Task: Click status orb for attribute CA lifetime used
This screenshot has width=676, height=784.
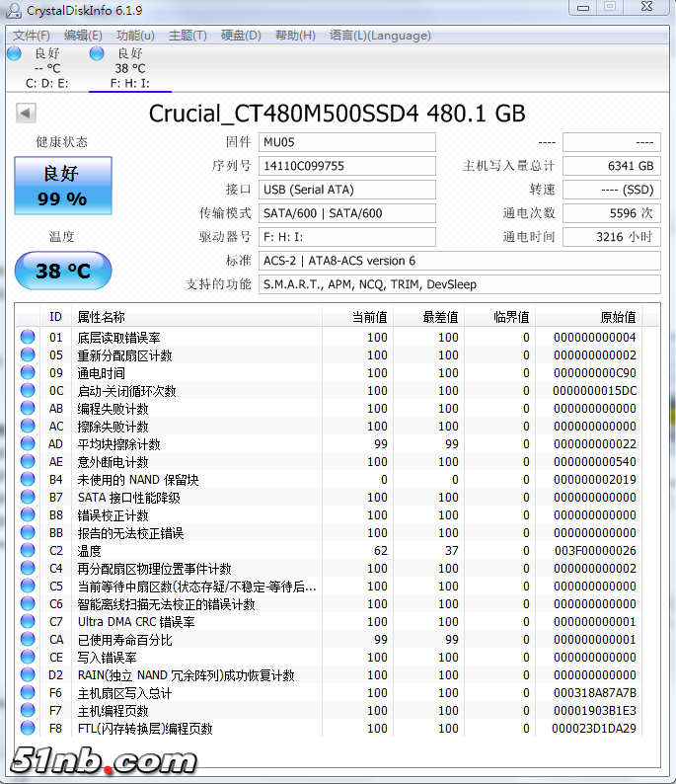Action: pos(29,640)
